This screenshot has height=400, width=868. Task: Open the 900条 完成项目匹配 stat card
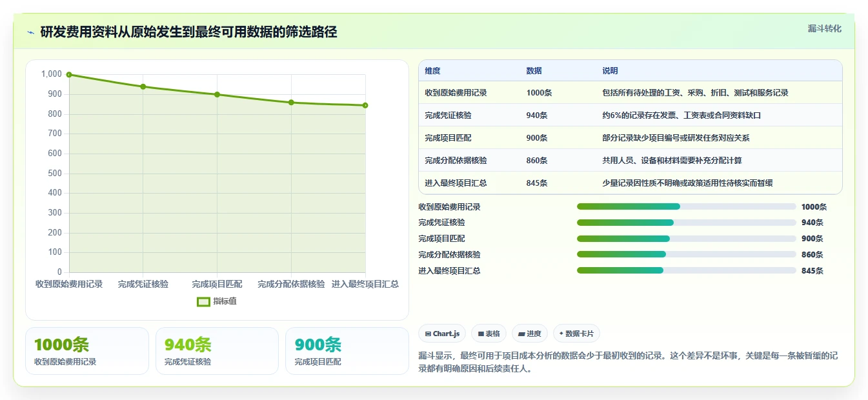tap(347, 351)
